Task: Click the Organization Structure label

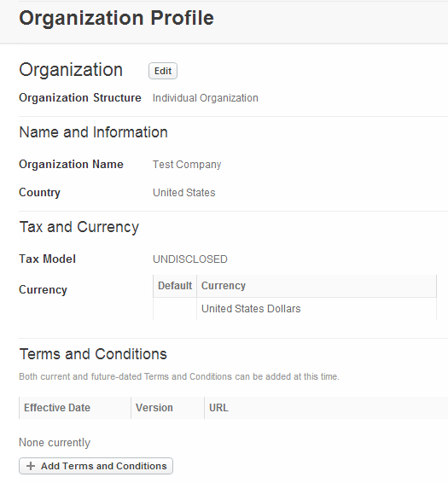Action: (80, 97)
